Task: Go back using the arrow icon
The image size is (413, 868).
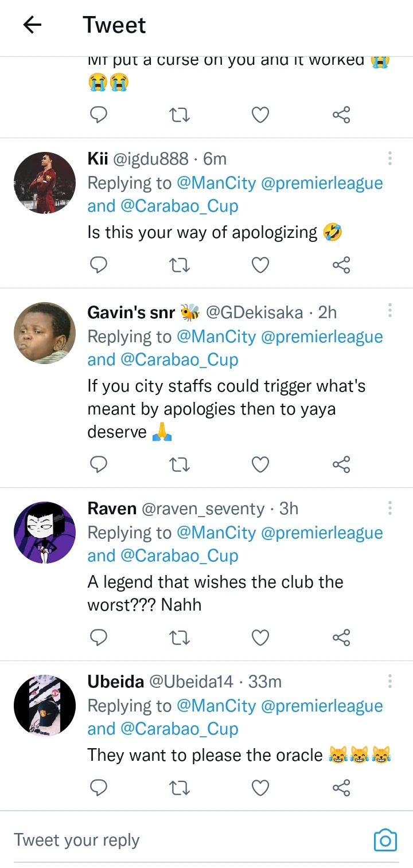Action: click(x=32, y=25)
